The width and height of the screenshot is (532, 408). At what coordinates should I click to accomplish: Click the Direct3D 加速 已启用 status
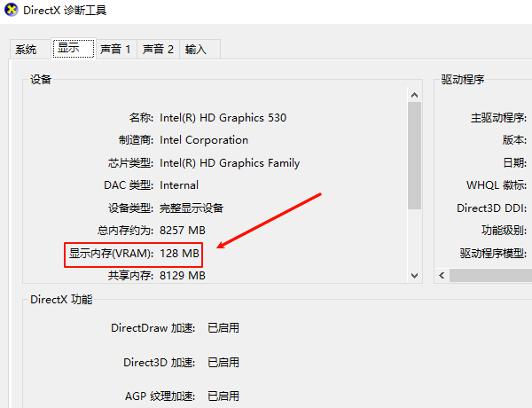click(x=223, y=363)
